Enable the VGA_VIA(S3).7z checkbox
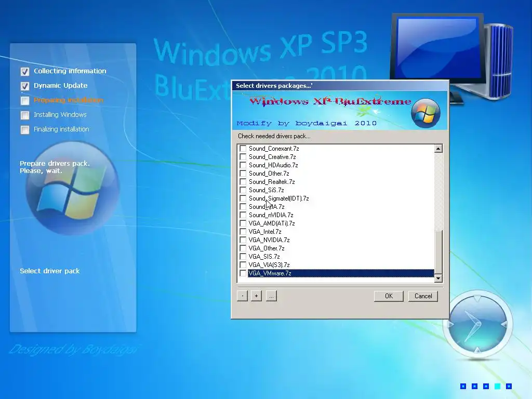The width and height of the screenshot is (532, 399). click(243, 265)
